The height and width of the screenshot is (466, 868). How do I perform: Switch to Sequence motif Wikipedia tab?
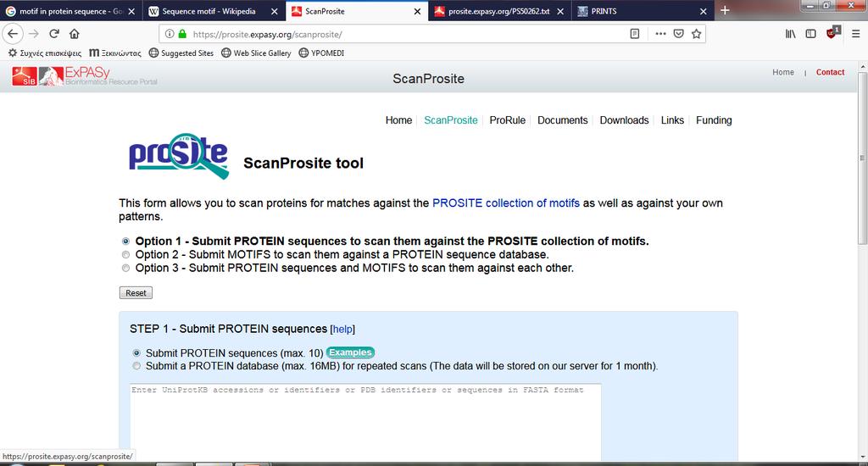(209, 11)
